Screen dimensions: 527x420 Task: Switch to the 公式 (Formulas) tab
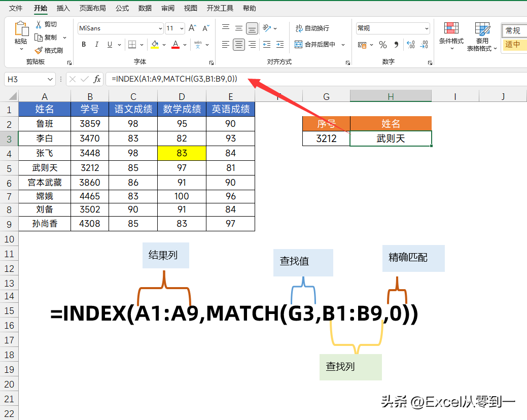tap(122, 8)
